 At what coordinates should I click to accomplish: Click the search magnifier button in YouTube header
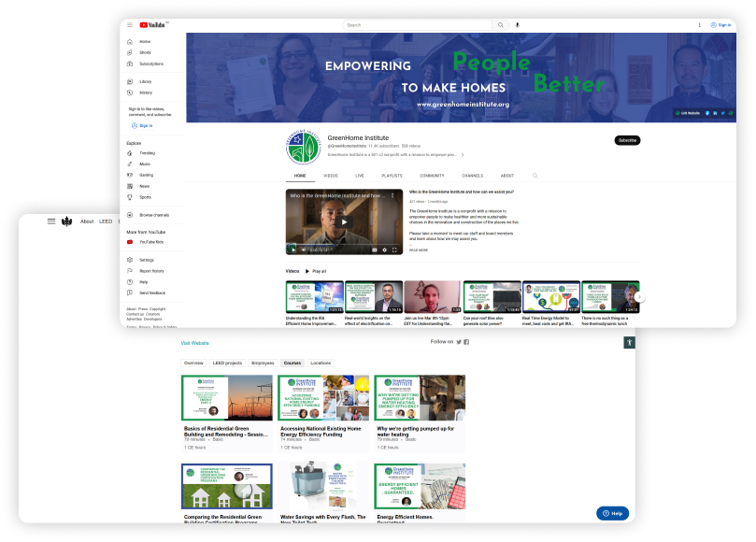click(x=501, y=25)
